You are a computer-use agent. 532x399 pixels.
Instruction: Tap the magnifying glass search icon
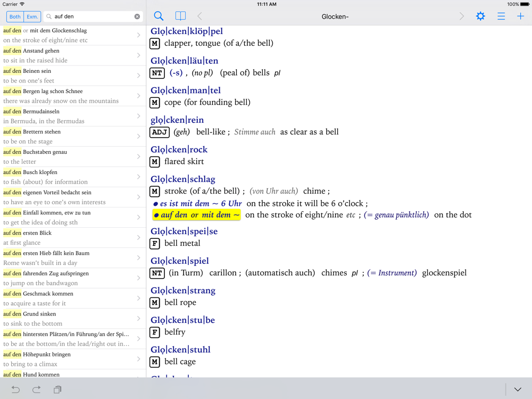click(159, 16)
